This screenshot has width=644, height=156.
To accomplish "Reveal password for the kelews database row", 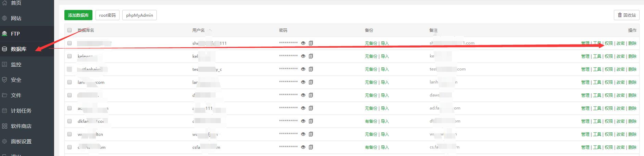I will (303, 56).
